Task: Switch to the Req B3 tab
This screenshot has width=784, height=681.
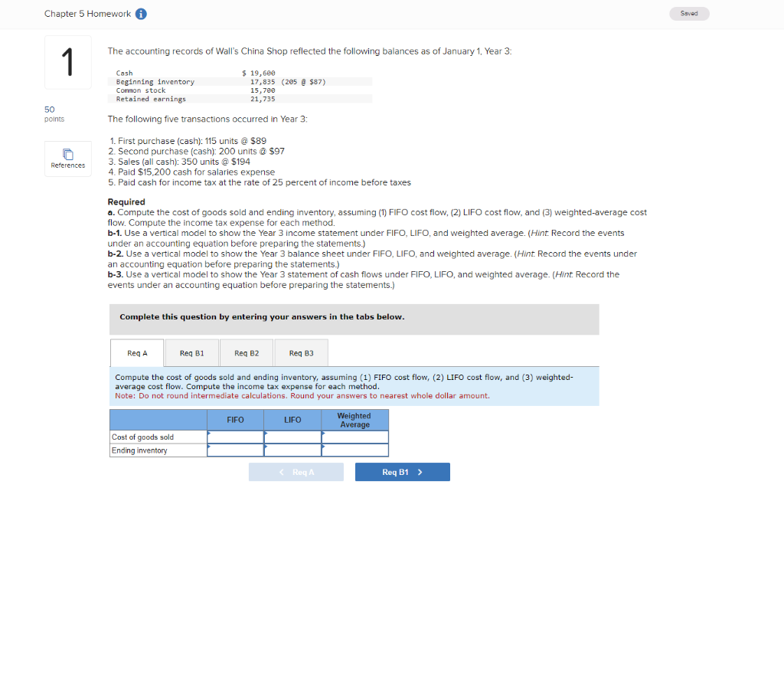Action: (x=301, y=353)
